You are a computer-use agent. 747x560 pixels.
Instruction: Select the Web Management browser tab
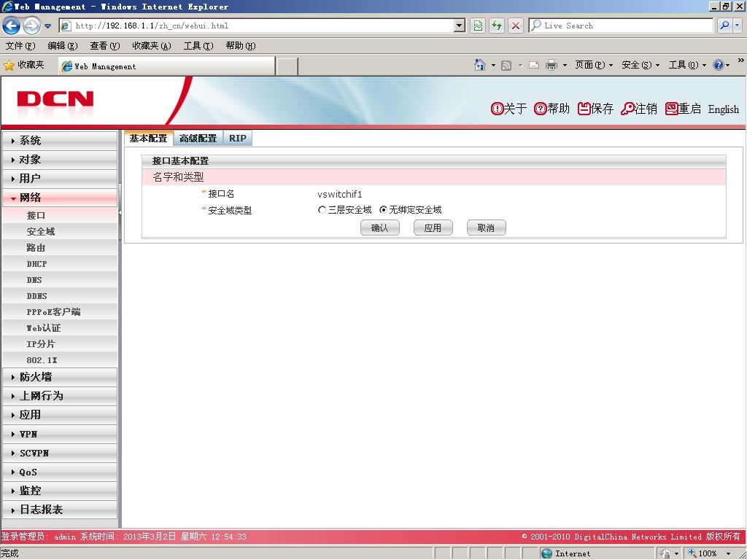pos(167,66)
